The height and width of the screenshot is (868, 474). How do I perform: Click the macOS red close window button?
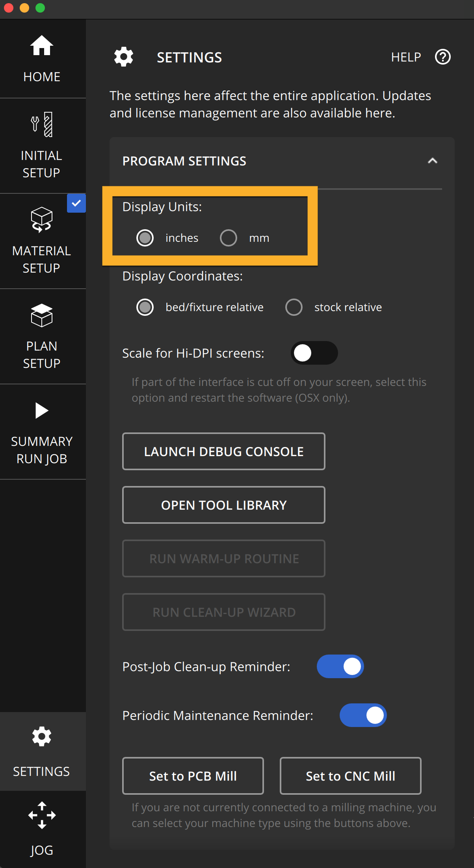(9, 8)
